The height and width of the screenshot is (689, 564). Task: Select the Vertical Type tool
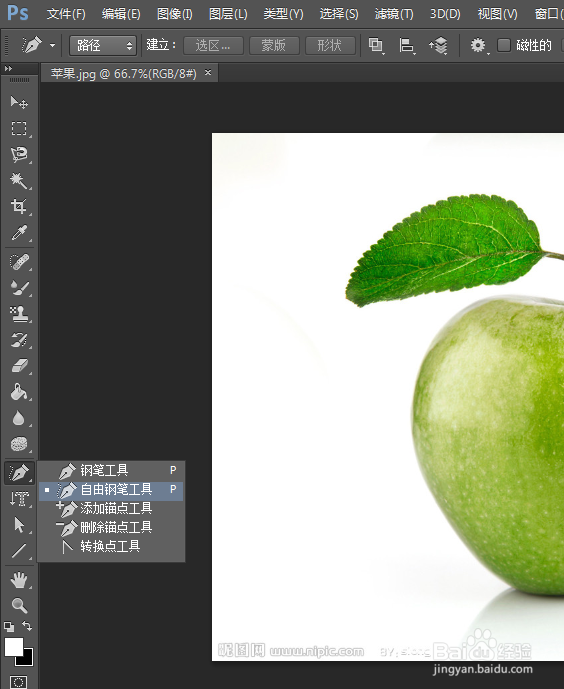(x=19, y=499)
